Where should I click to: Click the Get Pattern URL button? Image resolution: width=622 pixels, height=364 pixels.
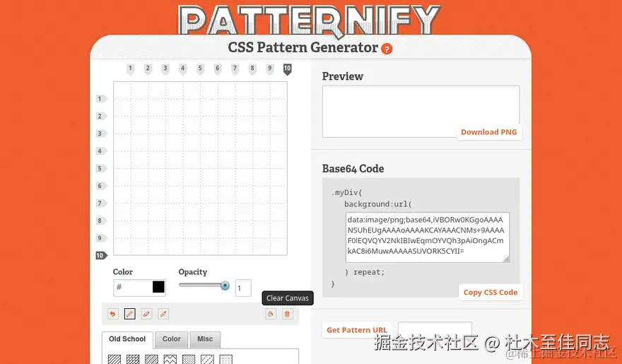pyautogui.click(x=357, y=330)
